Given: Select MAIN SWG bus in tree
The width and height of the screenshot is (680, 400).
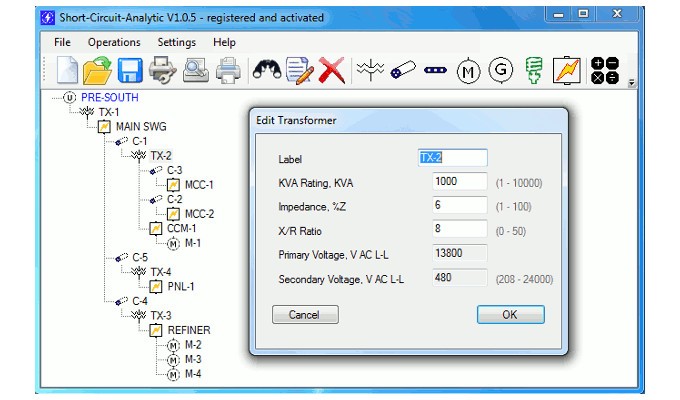Looking at the screenshot, I should (x=141, y=127).
